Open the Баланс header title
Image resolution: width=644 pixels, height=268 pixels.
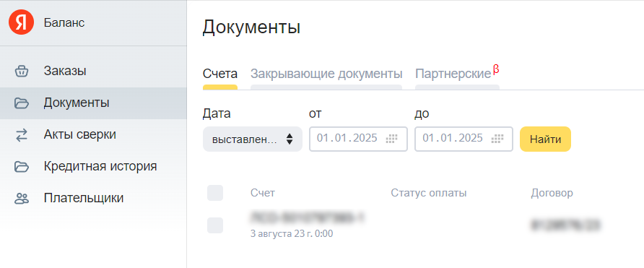point(64,23)
